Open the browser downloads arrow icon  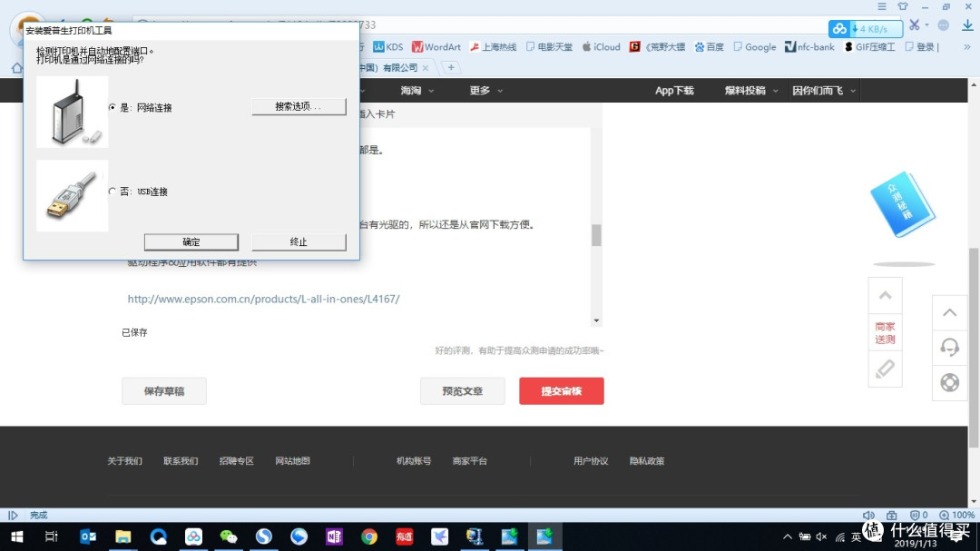point(967,25)
